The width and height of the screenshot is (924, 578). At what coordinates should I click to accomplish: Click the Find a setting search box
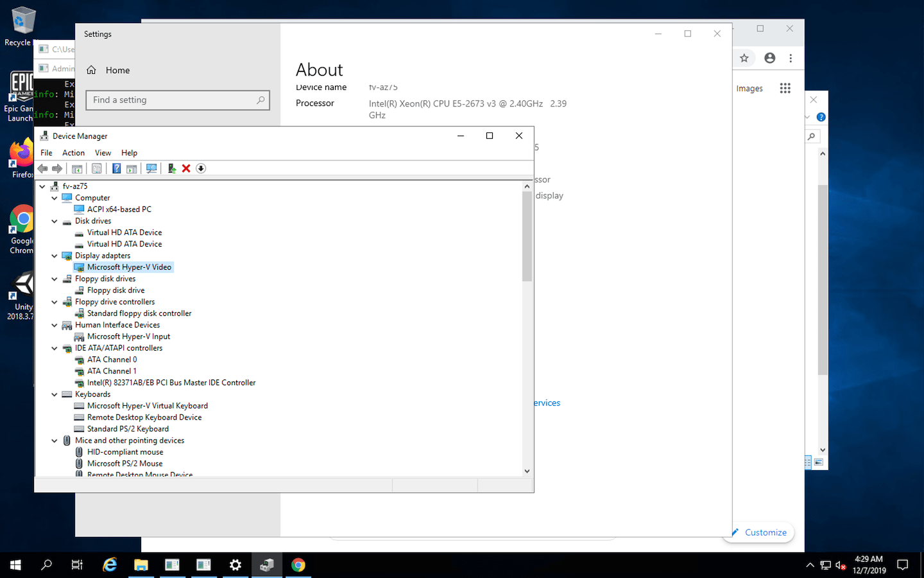pyautogui.click(x=178, y=100)
